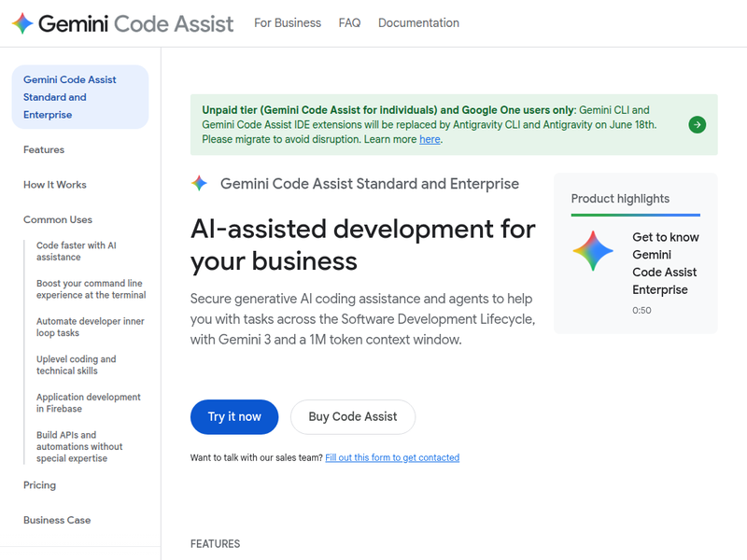Click the AI-assisted development headline
Viewport: 747px width, 560px height.
(x=363, y=245)
